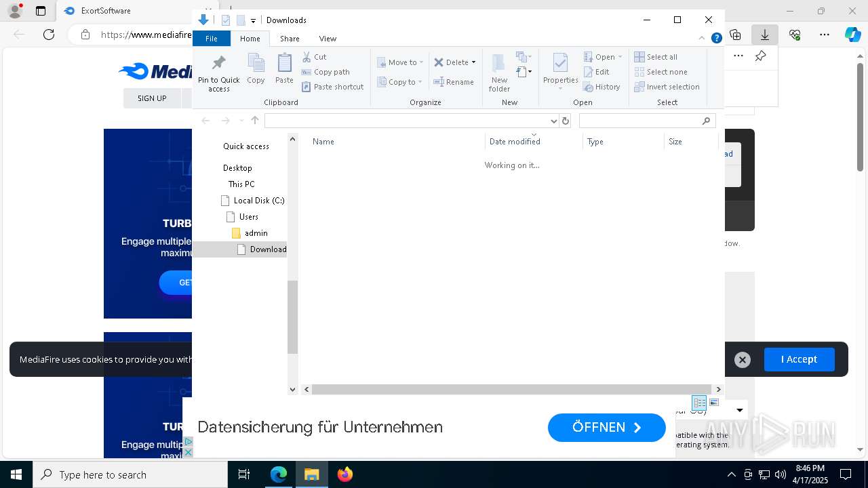The width and height of the screenshot is (868, 488).
Task: Open Copilot in Edge
Action: tap(852, 35)
